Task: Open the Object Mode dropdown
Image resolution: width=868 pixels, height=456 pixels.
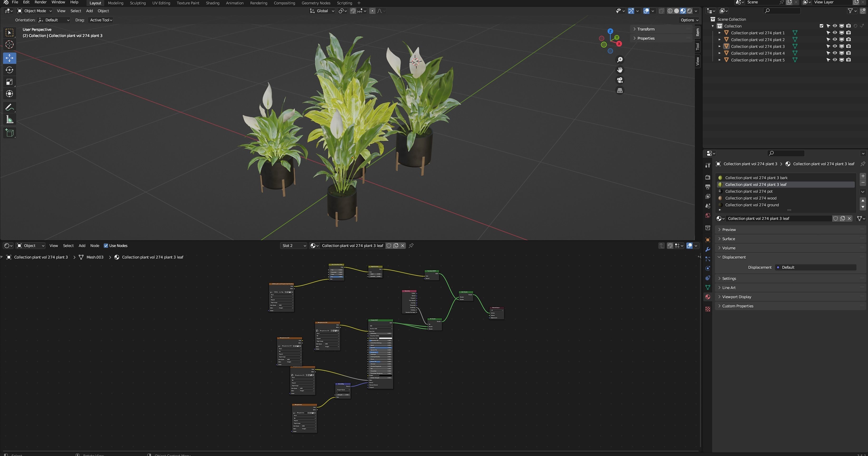Action: 35,11
